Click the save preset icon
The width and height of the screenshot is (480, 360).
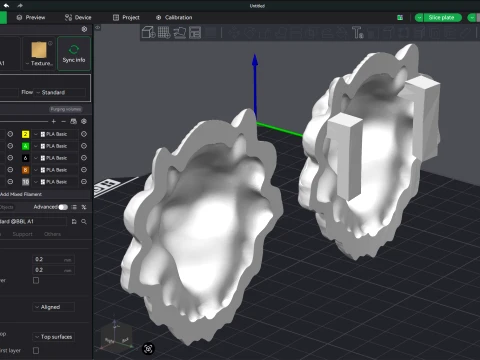point(74,221)
